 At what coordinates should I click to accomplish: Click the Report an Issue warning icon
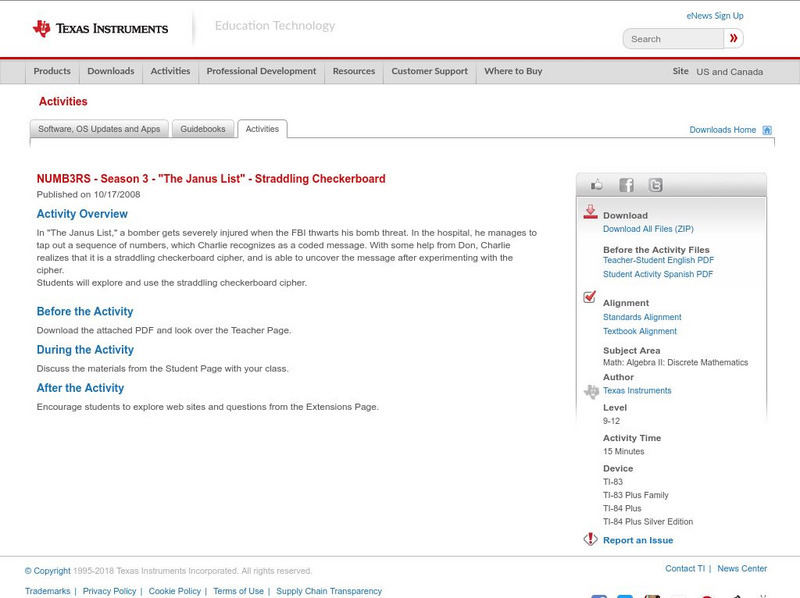(590, 539)
